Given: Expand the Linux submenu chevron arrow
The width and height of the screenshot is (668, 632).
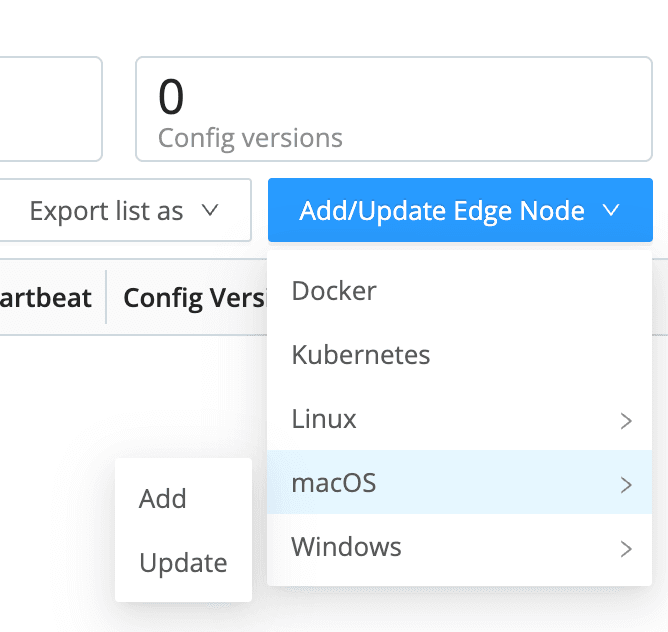Looking at the screenshot, I should [626, 421].
